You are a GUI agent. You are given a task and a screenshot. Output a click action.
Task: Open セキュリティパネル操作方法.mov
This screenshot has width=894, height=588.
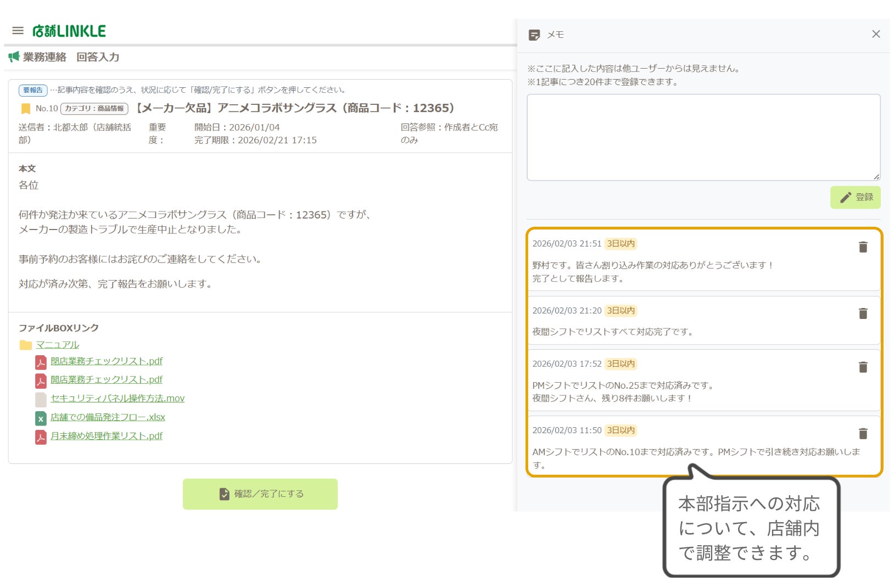click(118, 398)
